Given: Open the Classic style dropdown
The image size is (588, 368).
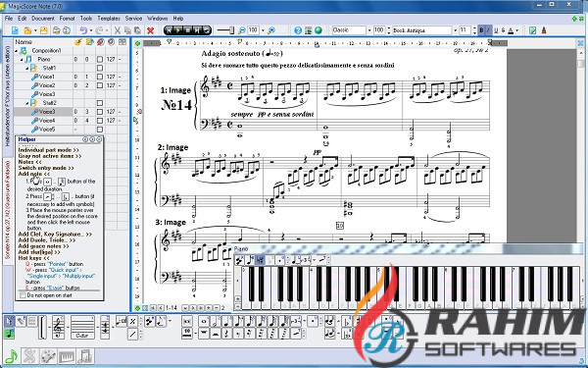Looking at the screenshot, I should pyautogui.click(x=369, y=30).
